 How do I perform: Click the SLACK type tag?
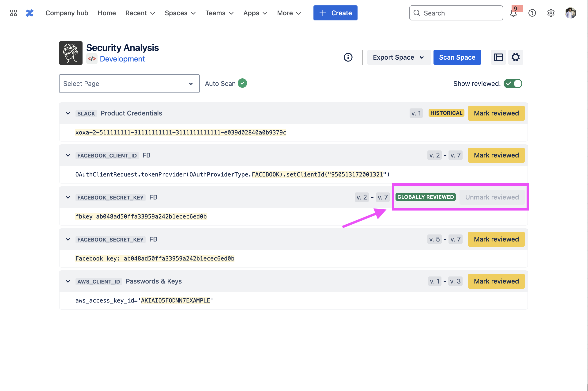86,113
